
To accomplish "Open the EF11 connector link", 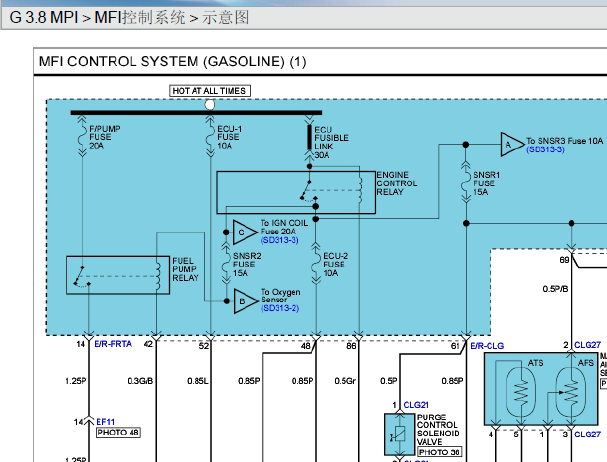I will (x=105, y=422).
